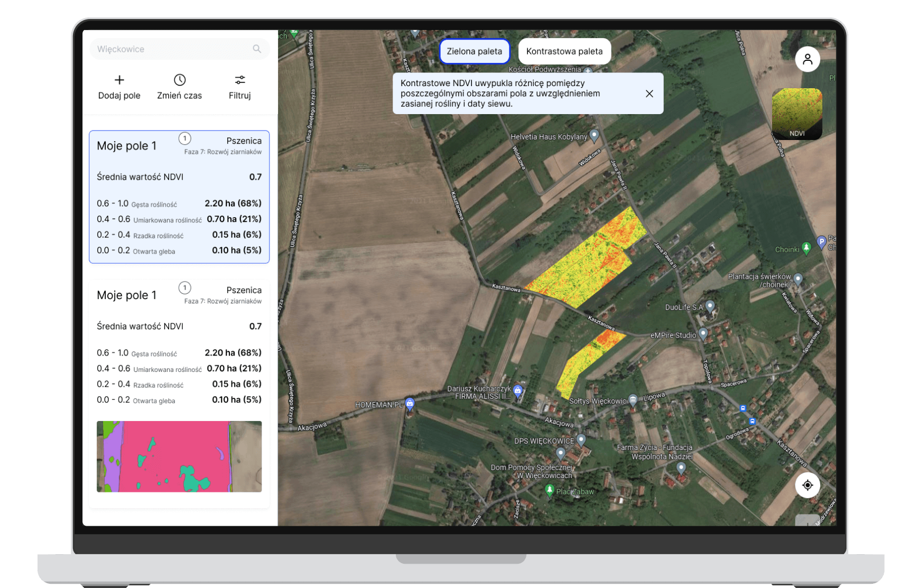Click the upper NDVI field overlay on map
Image resolution: width=909 pixels, height=588 pixels.
587,259
